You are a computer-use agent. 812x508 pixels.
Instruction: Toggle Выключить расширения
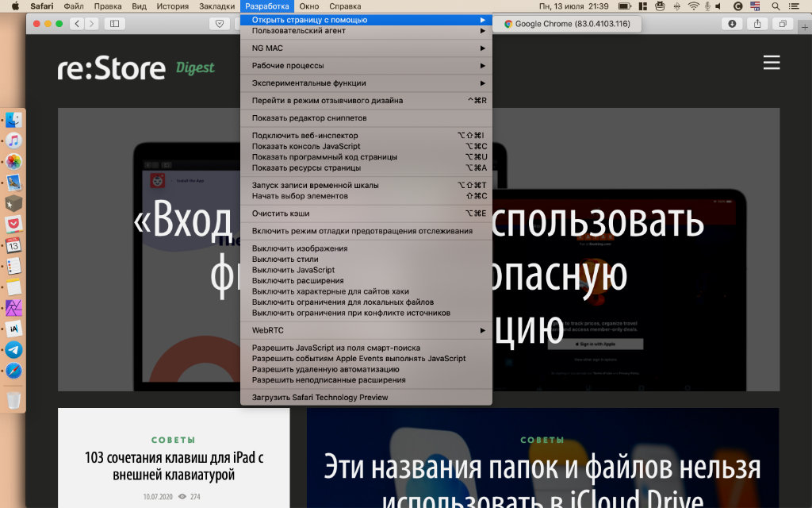pos(366,281)
